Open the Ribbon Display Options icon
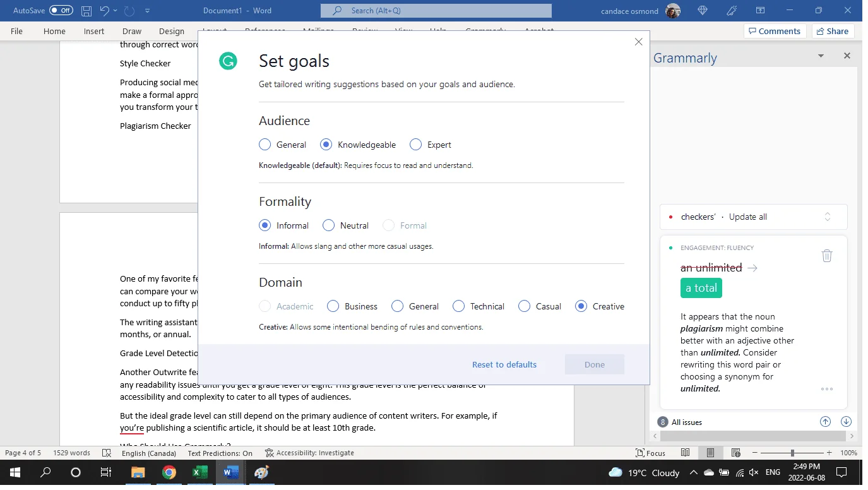Screen dimensions: 868x490 (x=761, y=11)
